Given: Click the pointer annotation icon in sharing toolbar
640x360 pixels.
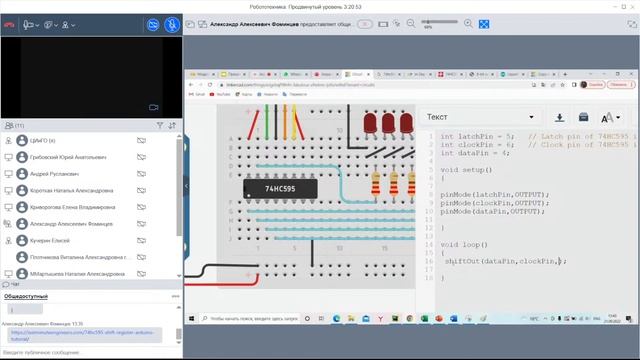Looking at the screenshot, I should click(397, 24).
